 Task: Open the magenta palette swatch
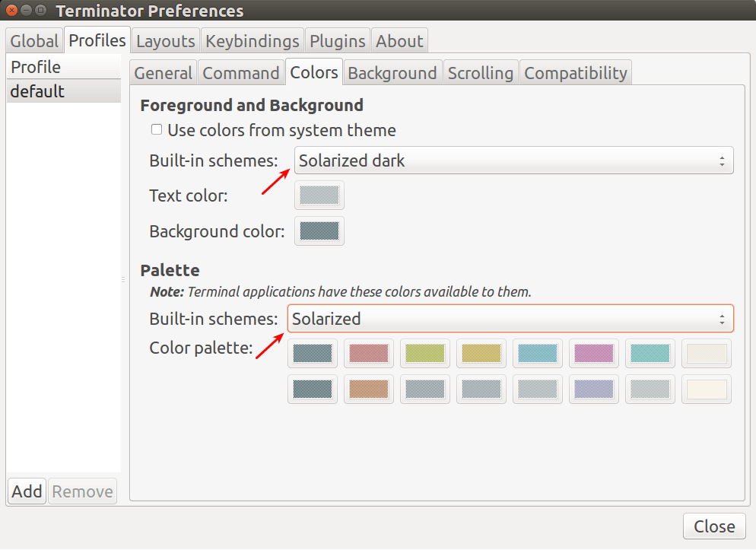[x=594, y=353]
